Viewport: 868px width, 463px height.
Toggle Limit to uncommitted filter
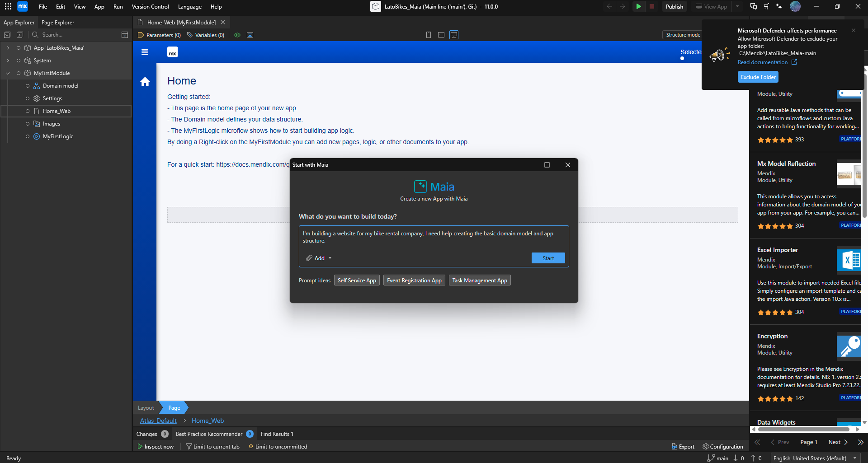278,447
